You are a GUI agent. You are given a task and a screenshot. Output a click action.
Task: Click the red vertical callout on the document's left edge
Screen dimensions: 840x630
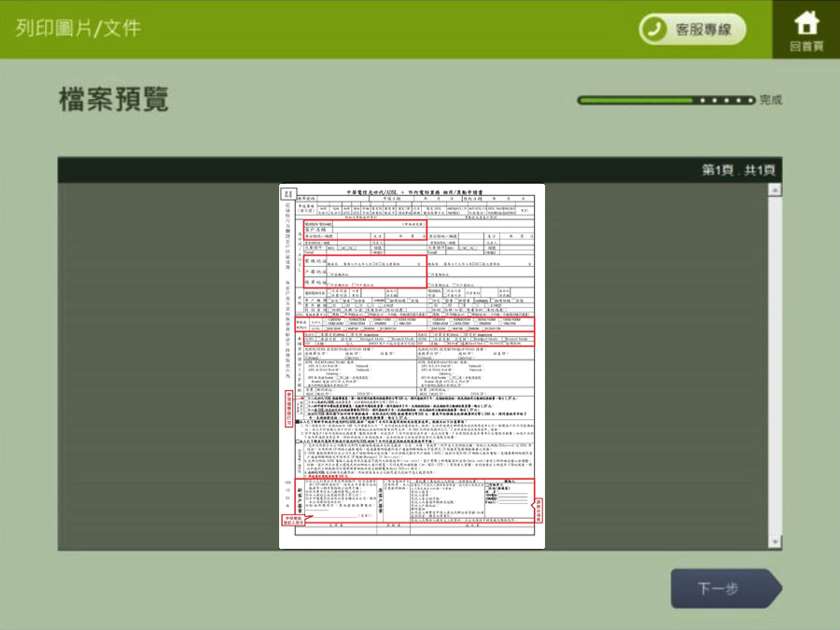point(289,405)
